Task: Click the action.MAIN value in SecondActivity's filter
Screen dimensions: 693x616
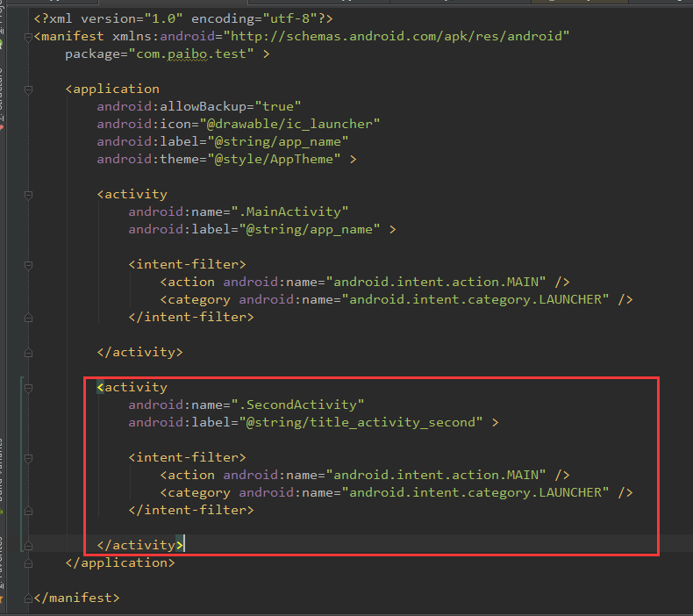Action: click(x=435, y=476)
